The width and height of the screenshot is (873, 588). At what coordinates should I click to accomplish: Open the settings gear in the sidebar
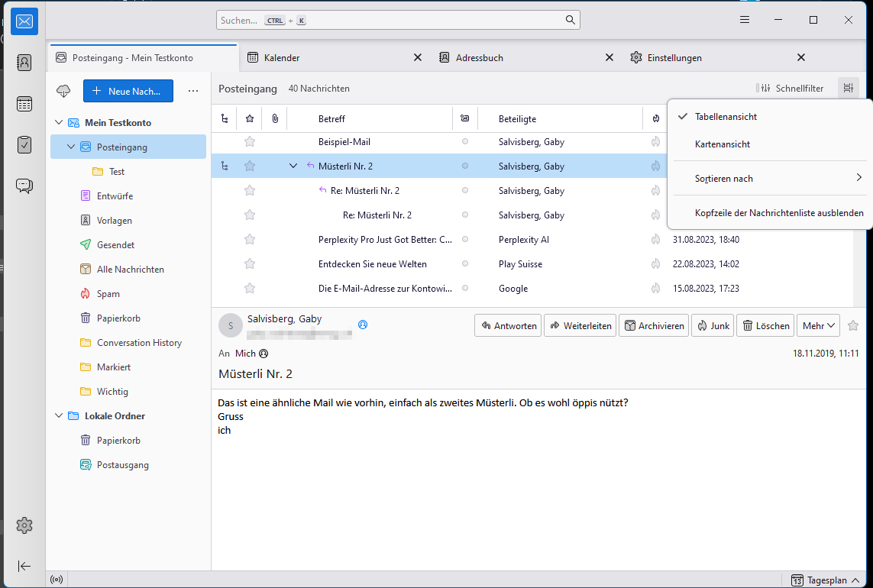click(x=24, y=525)
